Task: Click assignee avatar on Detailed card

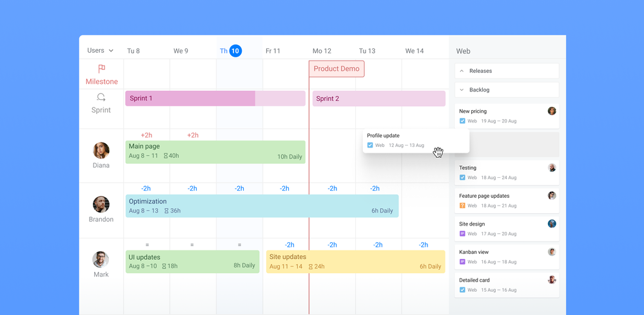Action: coord(552,280)
